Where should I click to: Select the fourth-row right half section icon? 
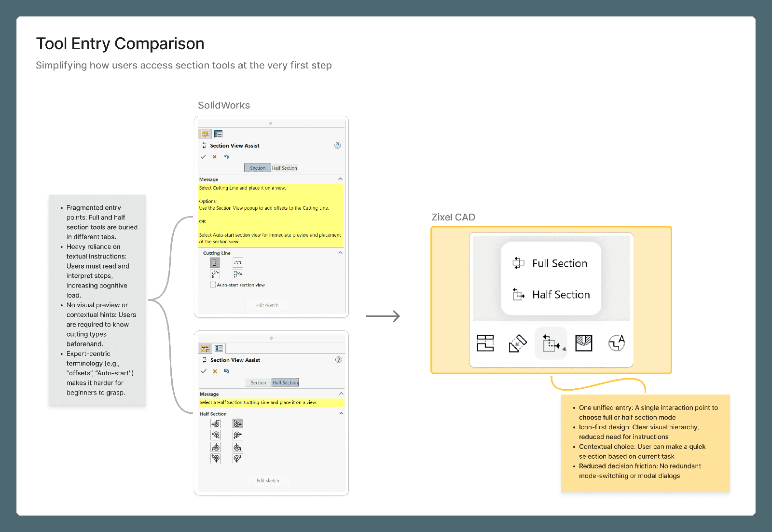(x=237, y=458)
